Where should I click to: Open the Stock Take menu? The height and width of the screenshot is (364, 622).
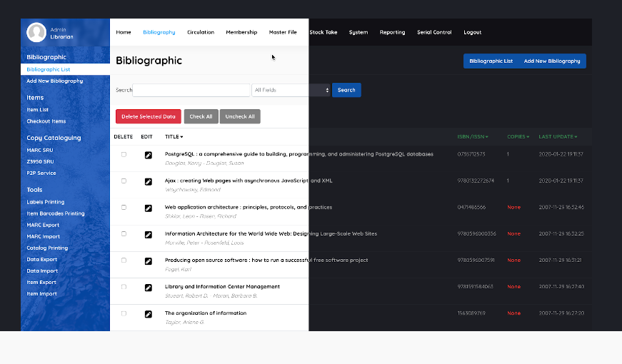[323, 32]
